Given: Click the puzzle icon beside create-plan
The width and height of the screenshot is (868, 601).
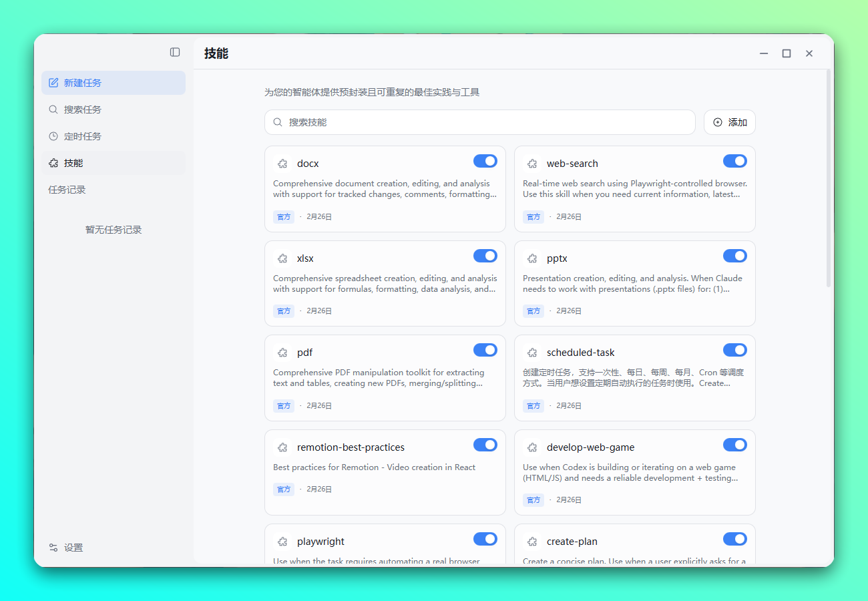Looking at the screenshot, I should tap(532, 542).
